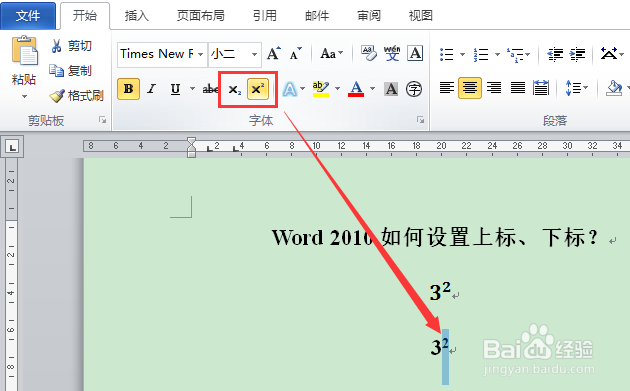Align text right
Image resolution: width=630 pixels, height=391 pixels.
pyautogui.click(x=494, y=88)
